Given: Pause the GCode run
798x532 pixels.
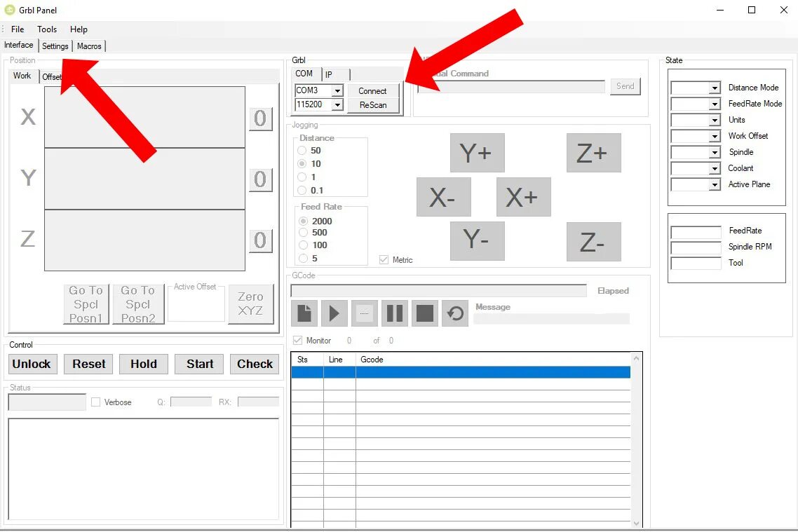Looking at the screenshot, I should pos(395,313).
